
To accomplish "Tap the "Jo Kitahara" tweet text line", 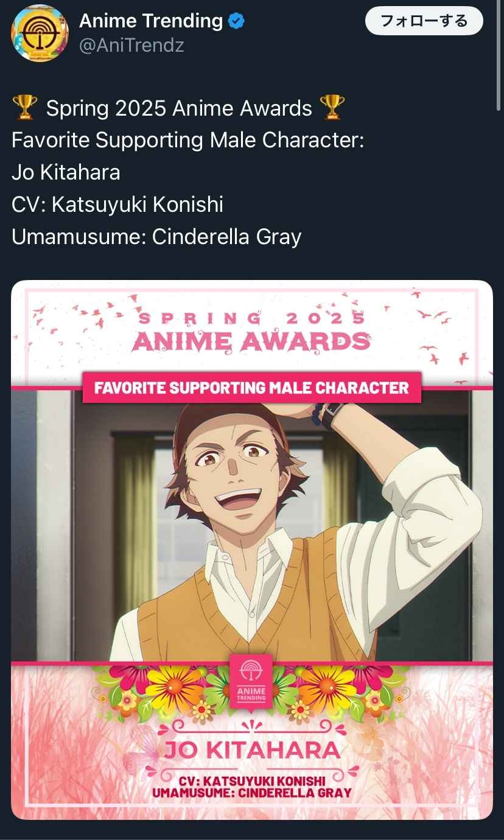I will pos(66,173).
